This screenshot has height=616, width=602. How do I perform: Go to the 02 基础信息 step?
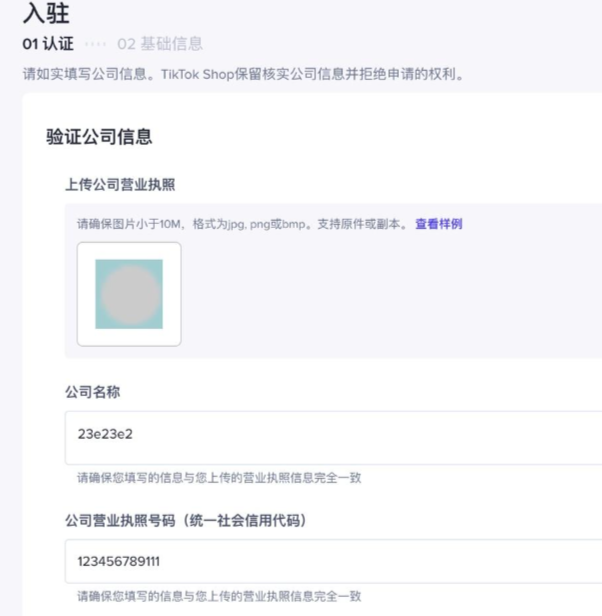click(160, 44)
